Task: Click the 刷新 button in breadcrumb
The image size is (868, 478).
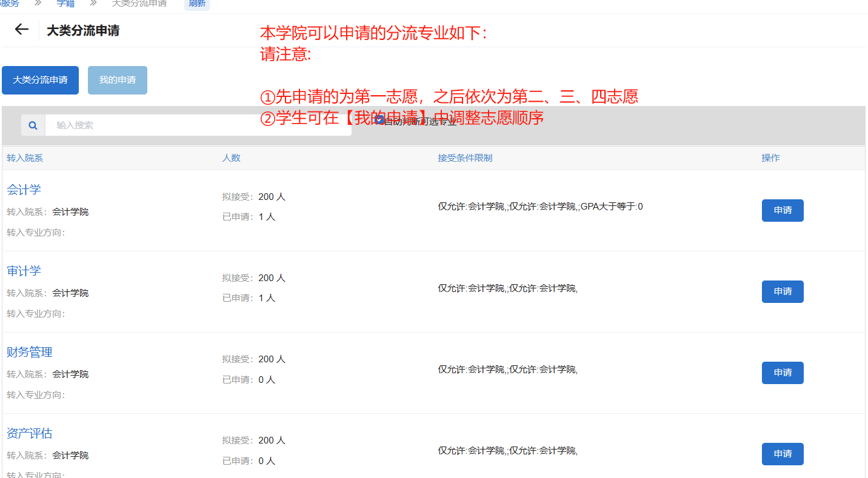Action: [x=196, y=4]
